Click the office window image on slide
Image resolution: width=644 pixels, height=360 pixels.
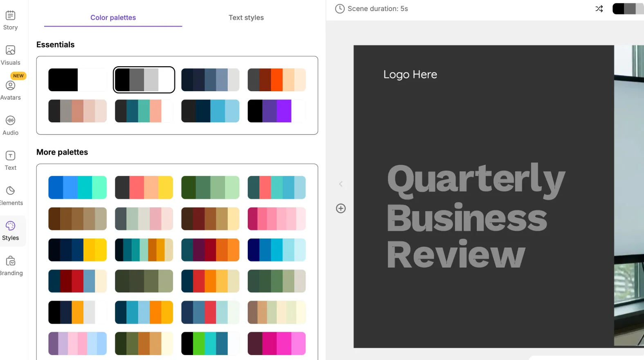(629, 196)
